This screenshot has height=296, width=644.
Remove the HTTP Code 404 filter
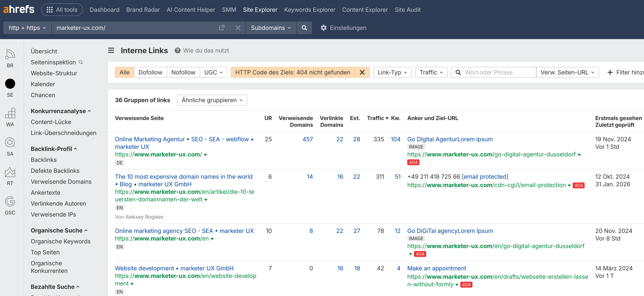click(x=362, y=73)
